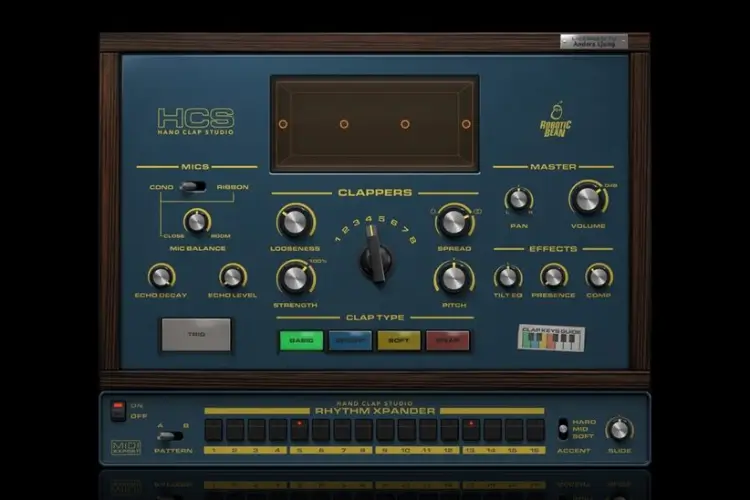
Task: Select the rightmost clapper circle in display
Action: 466,124
